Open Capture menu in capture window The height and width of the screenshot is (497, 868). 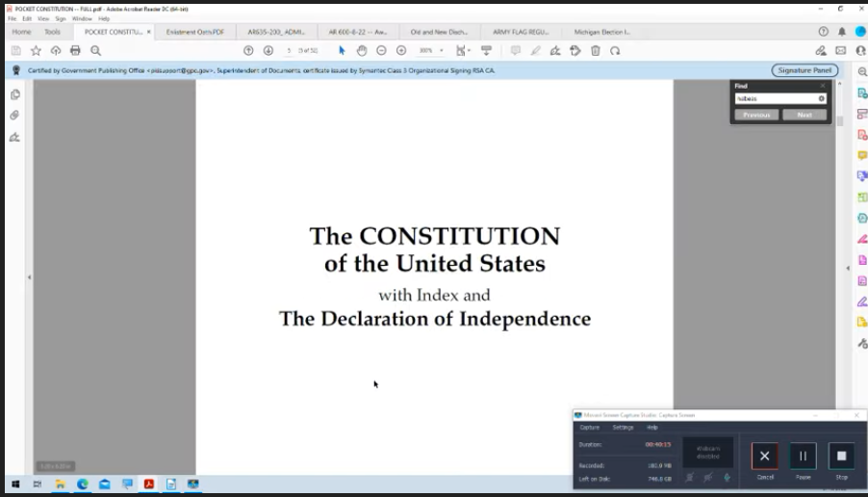pyautogui.click(x=590, y=428)
